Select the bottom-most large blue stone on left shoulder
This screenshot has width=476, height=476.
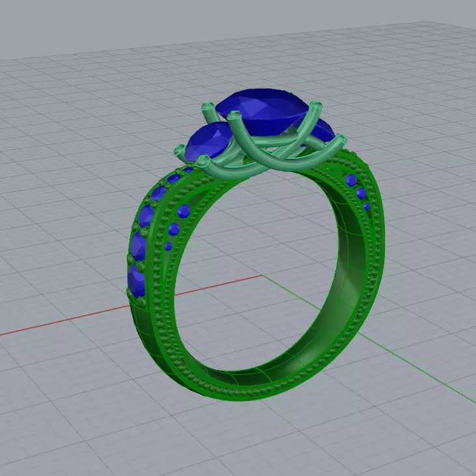click(x=136, y=281)
